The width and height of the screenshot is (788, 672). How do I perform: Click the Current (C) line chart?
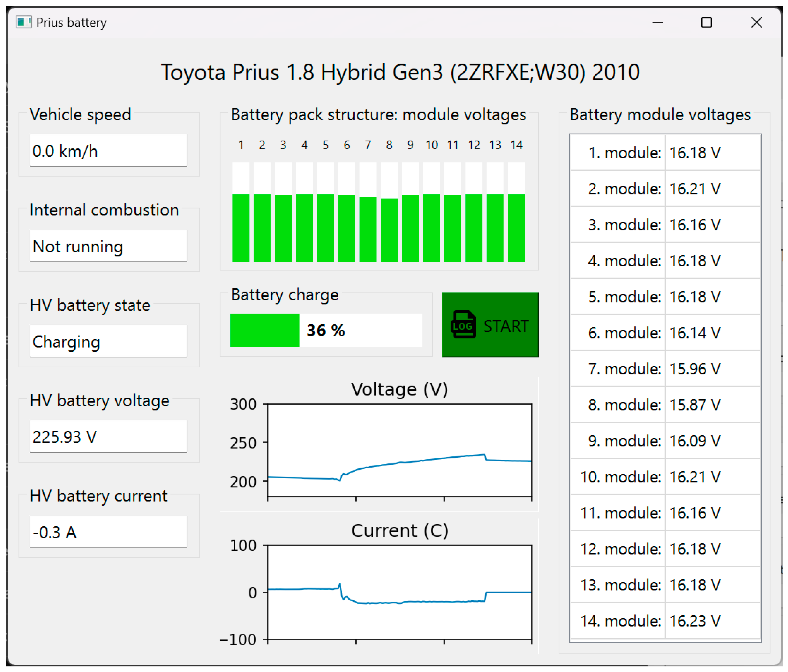click(399, 592)
